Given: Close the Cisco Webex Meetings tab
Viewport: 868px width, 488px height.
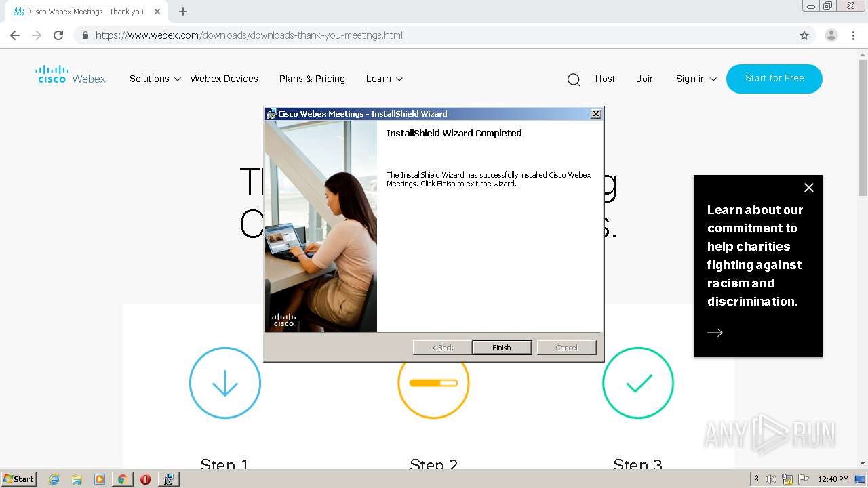Looking at the screenshot, I should [x=157, y=12].
